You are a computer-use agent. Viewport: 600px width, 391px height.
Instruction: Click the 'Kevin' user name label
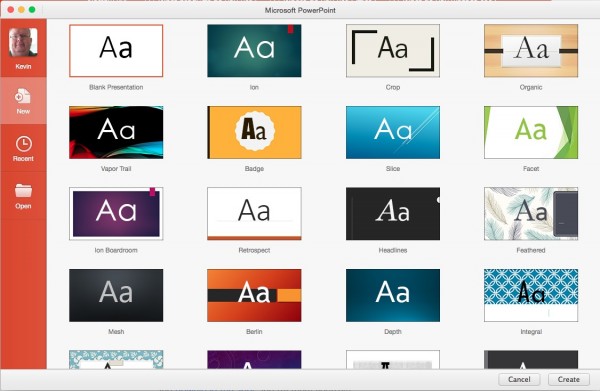23,67
